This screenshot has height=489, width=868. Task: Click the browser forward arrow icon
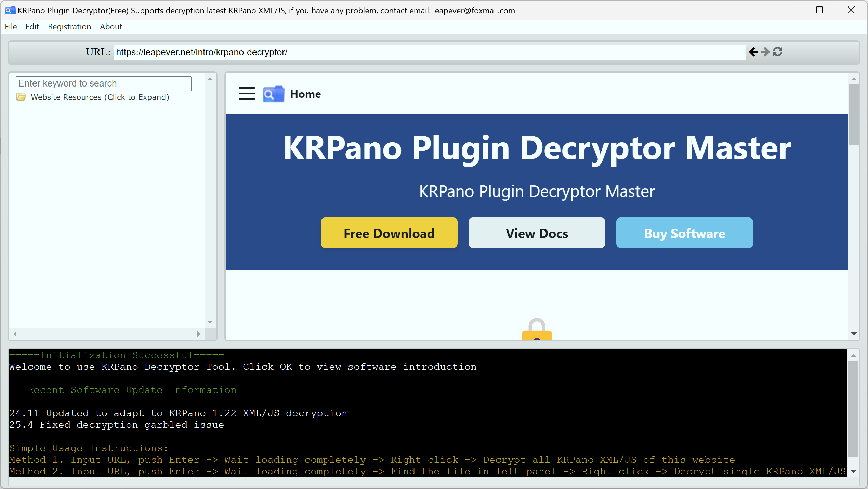(765, 52)
